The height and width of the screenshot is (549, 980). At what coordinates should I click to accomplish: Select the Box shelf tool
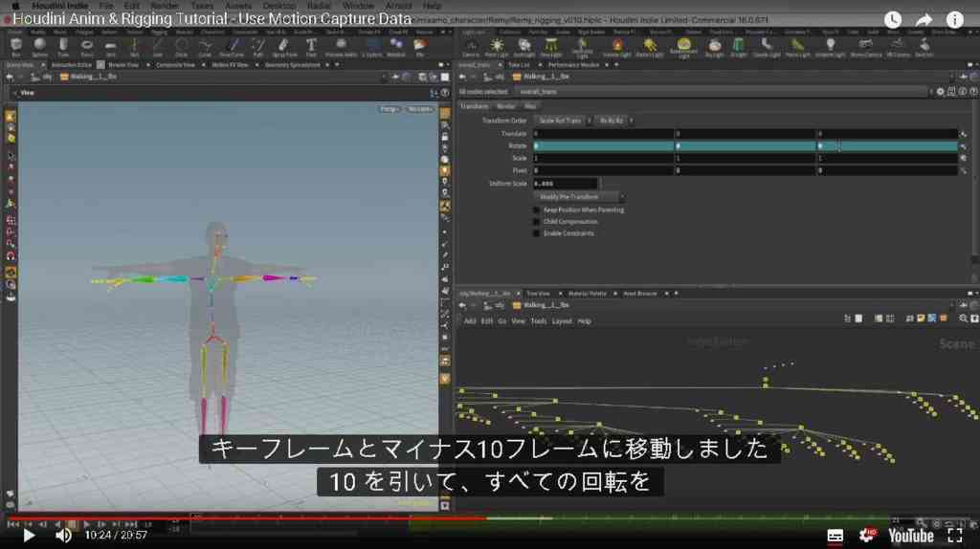click(x=16, y=46)
